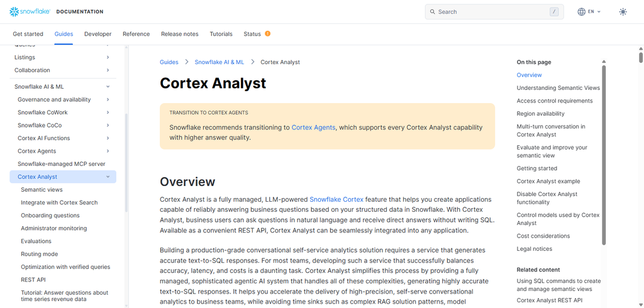Switch to the Developer tab
Screen dimensions: 644x308
coord(97,34)
